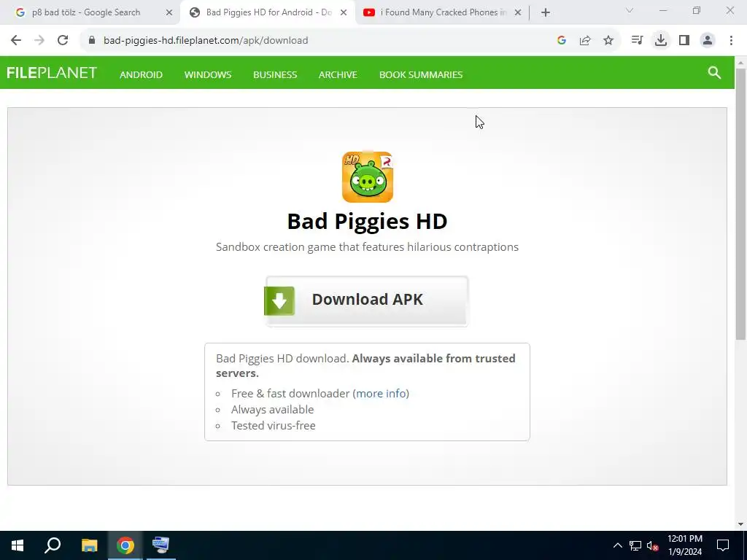The image size is (747, 560).
Task: View site info via the lock icon
Action: pos(92,41)
